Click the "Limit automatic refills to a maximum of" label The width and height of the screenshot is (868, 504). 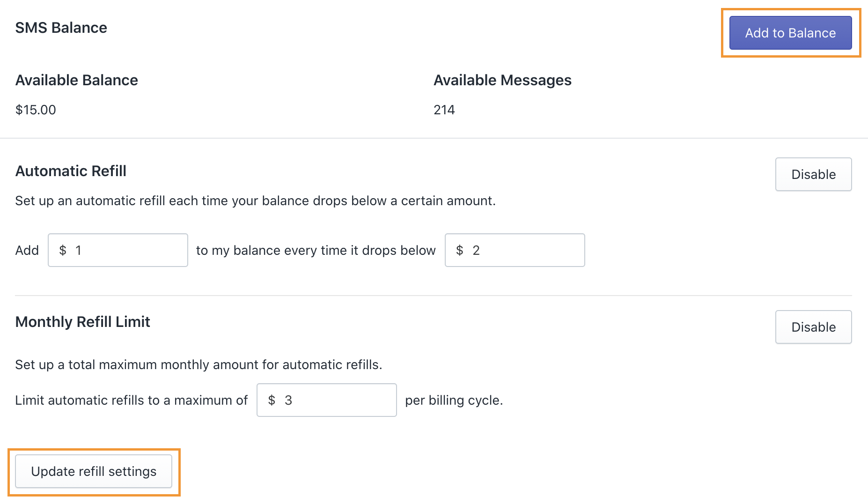[131, 400]
